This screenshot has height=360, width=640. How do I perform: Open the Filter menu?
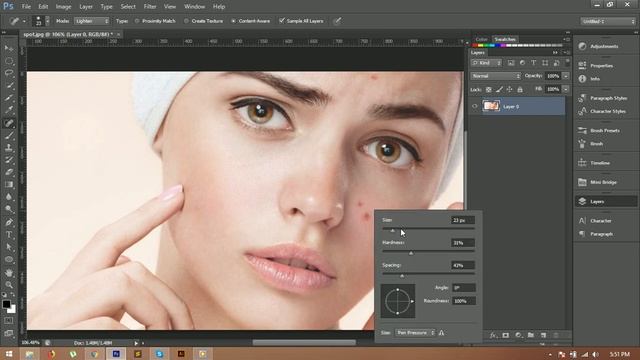coord(150,7)
